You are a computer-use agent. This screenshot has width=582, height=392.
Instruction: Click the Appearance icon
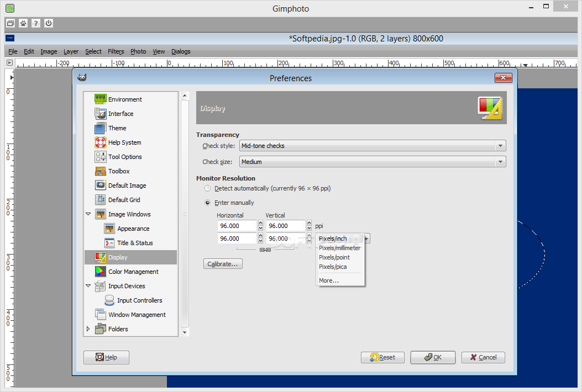pos(109,229)
